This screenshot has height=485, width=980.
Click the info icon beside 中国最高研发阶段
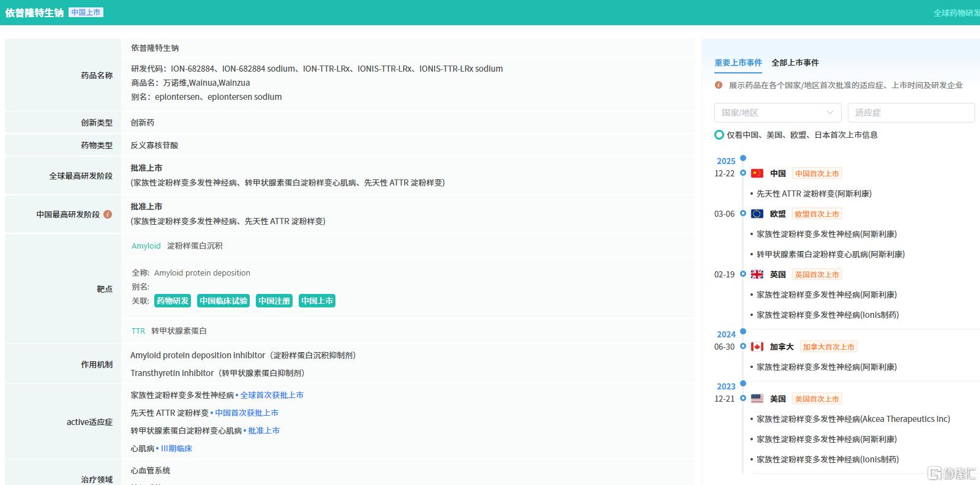point(108,214)
